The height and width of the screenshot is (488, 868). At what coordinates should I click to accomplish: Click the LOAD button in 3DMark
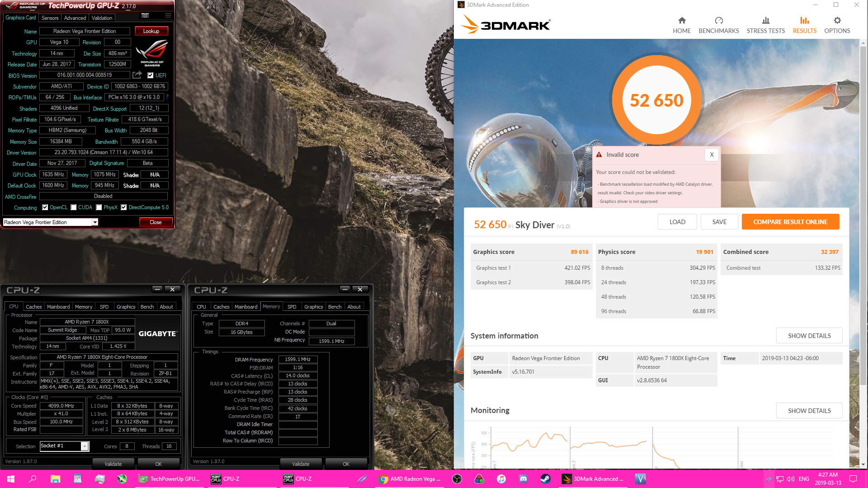677,222
